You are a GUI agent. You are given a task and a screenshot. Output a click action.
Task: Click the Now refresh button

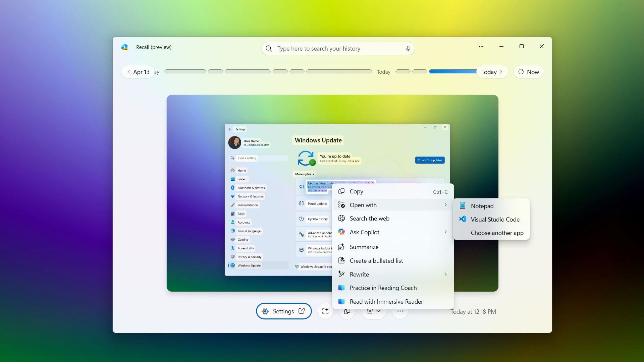point(529,72)
